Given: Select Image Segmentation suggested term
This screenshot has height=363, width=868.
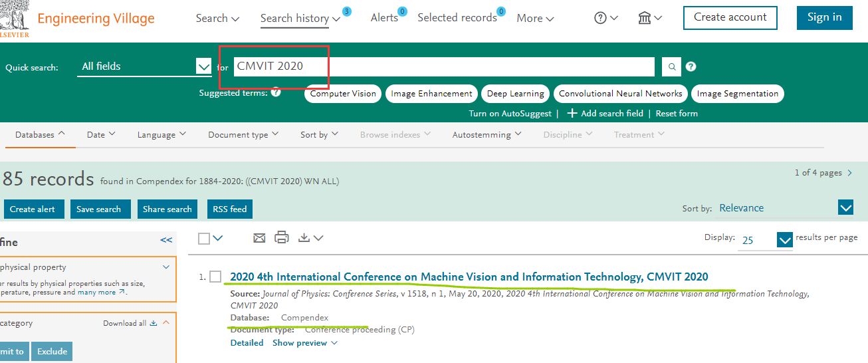Looking at the screenshot, I should coord(738,94).
